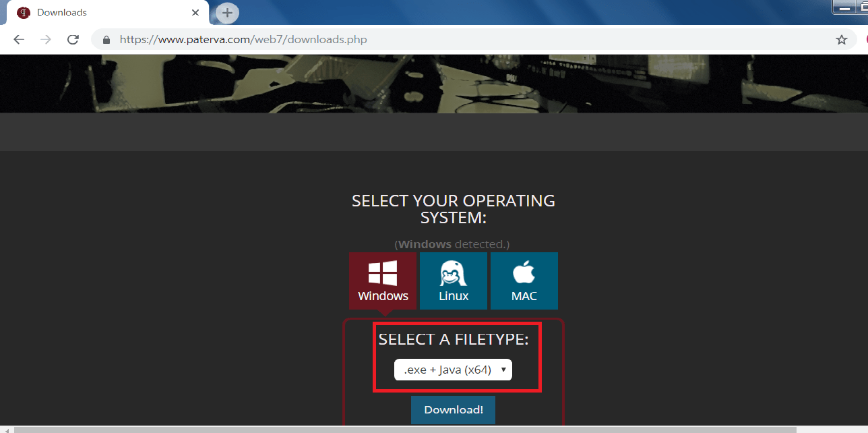
Task: Click the 'Windows detected.' text
Action: coord(452,244)
